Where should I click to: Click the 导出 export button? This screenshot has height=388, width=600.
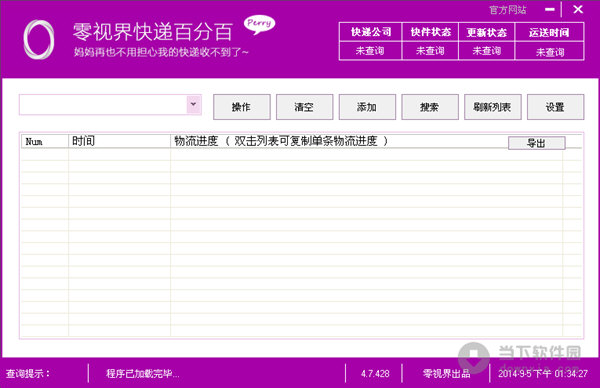point(536,143)
